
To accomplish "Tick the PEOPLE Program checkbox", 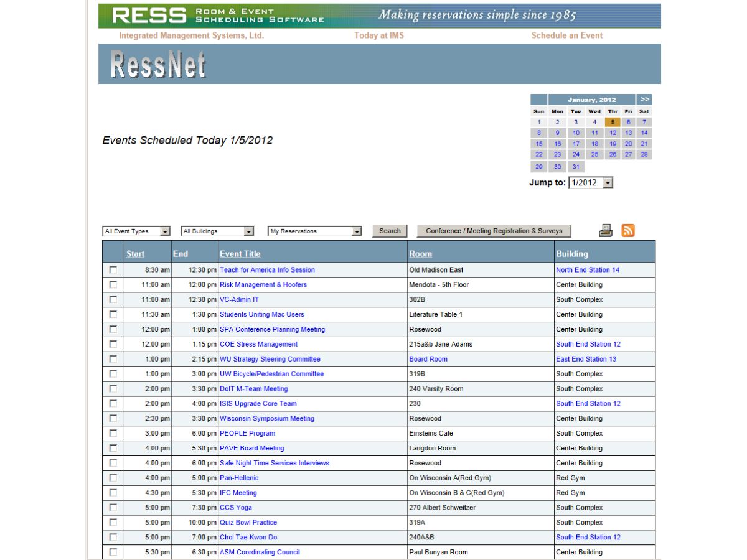I will tap(113, 434).
